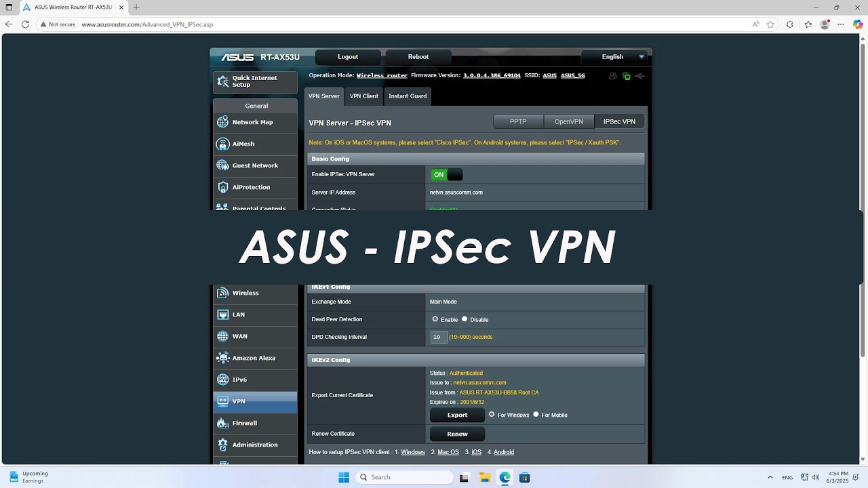Image resolution: width=868 pixels, height=488 pixels.
Task: Open IPv6 settings in sidebar
Action: (255, 380)
